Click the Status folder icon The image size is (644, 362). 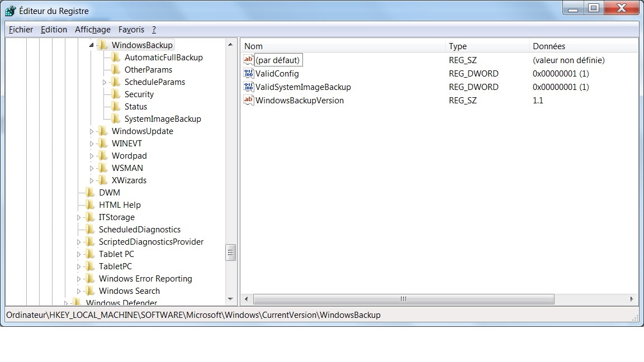[116, 106]
